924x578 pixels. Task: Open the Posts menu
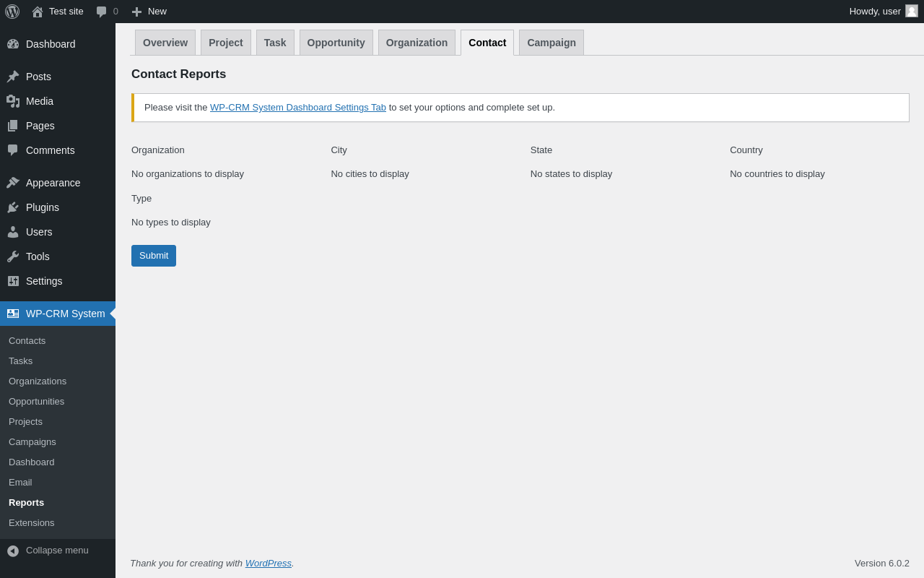point(58,77)
